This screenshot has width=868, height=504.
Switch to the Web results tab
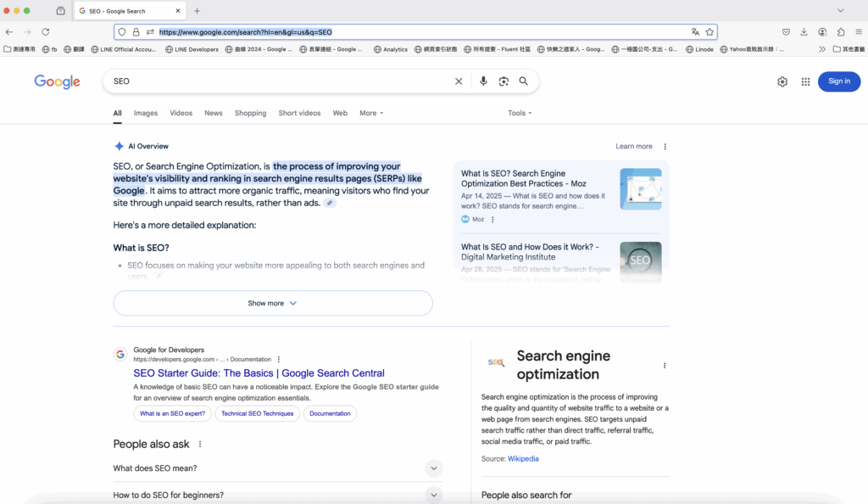[x=340, y=113]
